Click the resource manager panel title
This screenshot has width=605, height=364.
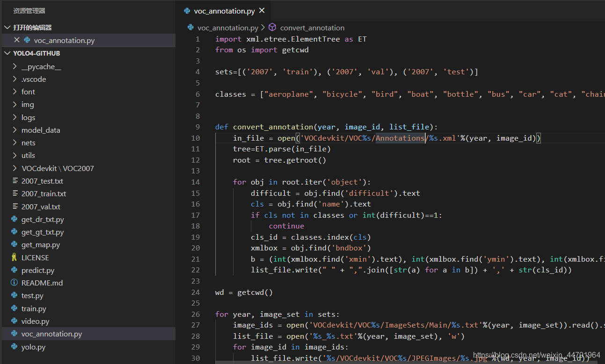click(x=29, y=10)
